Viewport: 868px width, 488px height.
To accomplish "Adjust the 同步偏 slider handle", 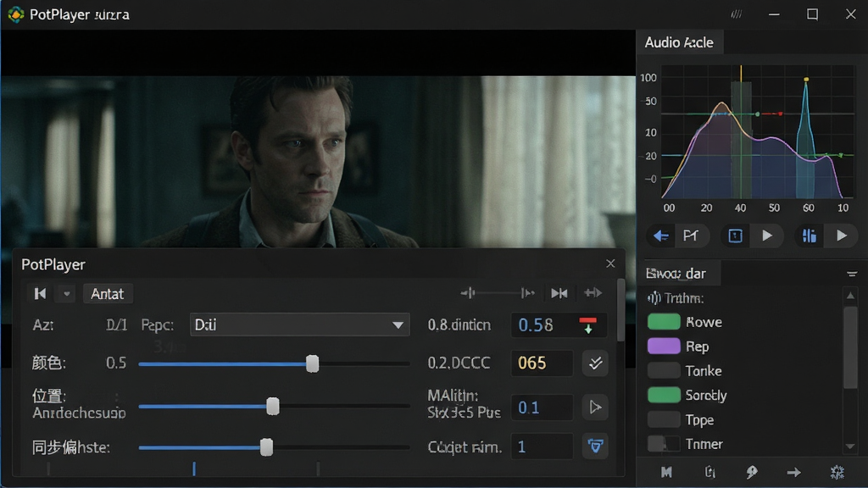I will pos(266,447).
